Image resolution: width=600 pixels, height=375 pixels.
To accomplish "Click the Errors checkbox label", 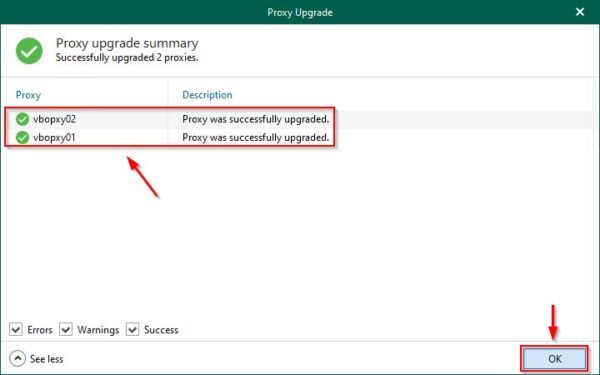I will pyautogui.click(x=40, y=330).
